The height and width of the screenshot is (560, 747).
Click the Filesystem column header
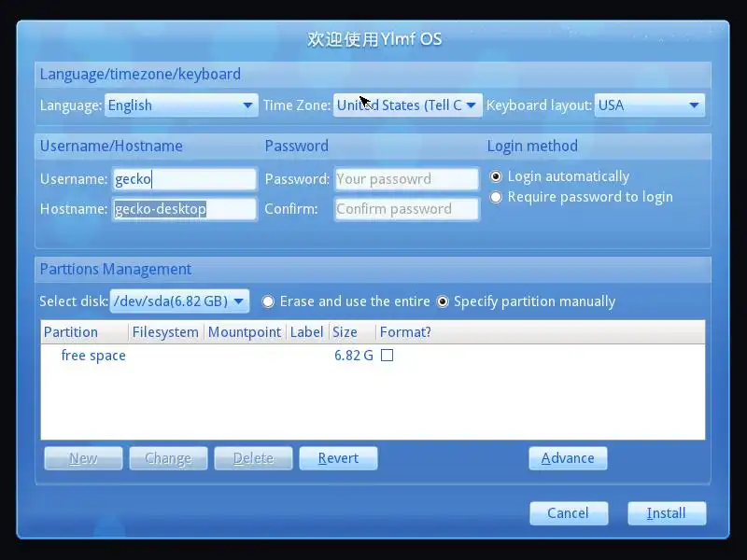click(x=166, y=332)
